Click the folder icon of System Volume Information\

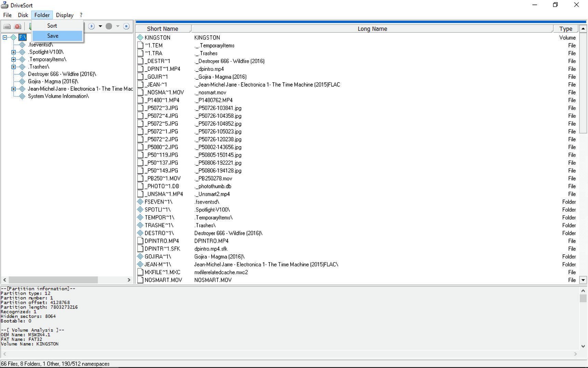point(22,96)
